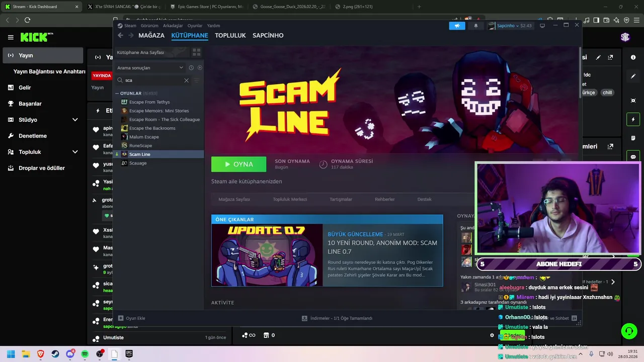Go forward with Steam's right arrow
This screenshot has width=644, height=362.
(131, 35)
